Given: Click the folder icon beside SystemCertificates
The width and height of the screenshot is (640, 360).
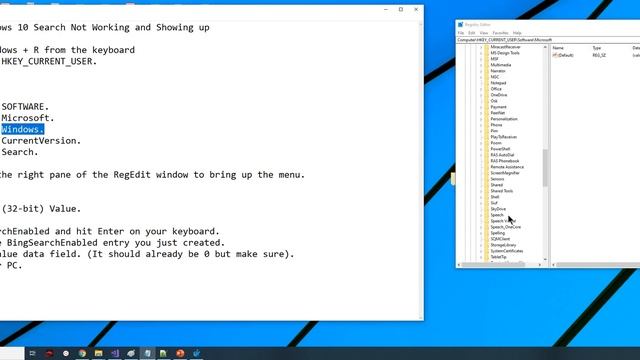Looking at the screenshot, I should point(486,251).
